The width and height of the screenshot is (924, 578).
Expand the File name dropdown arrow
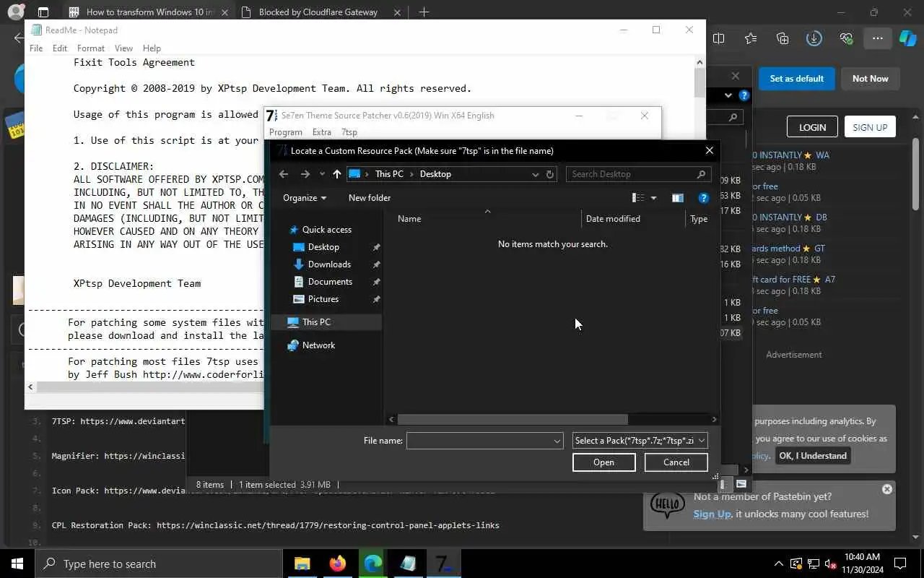pyautogui.click(x=557, y=441)
